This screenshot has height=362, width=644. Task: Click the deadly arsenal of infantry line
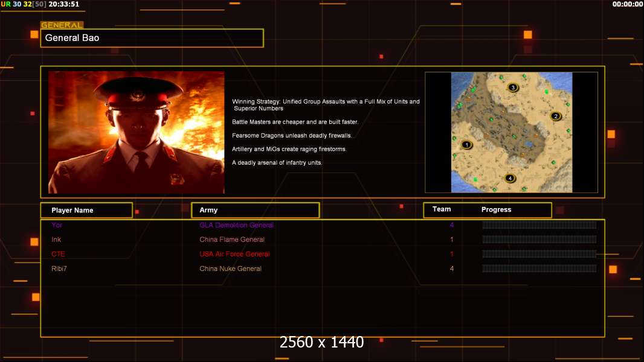(277, 162)
